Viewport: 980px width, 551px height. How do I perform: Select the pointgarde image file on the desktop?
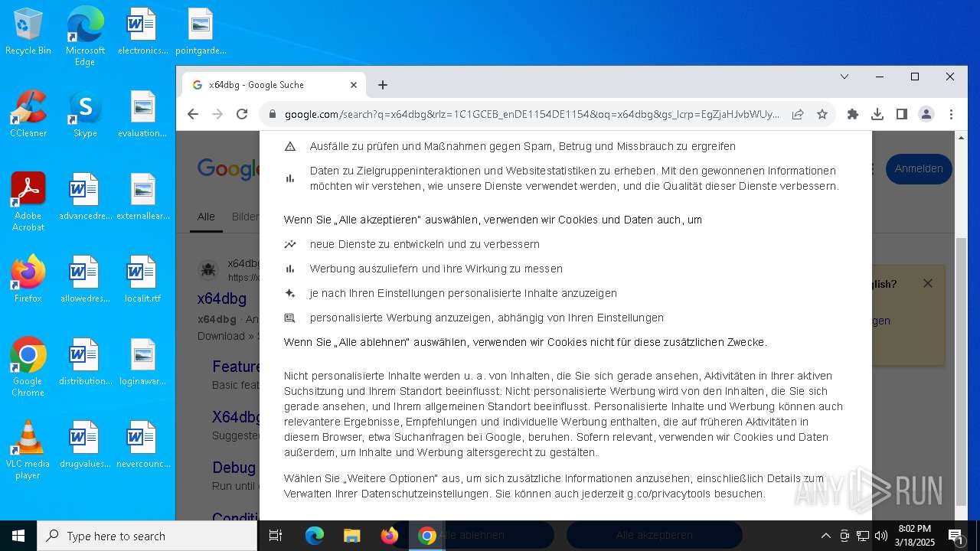click(201, 32)
